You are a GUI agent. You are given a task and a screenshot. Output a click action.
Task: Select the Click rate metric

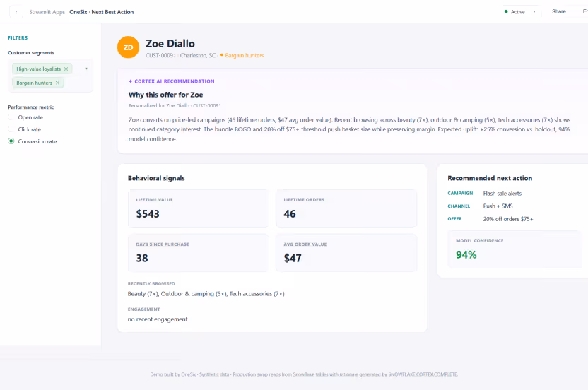pos(11,129)
